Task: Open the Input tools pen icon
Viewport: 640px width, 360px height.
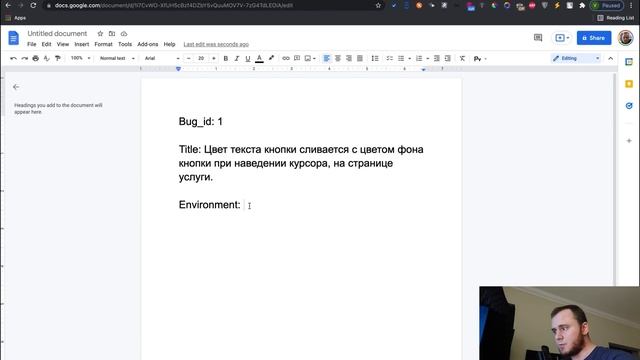Action: pyautogui.click(x=477, y=59)
